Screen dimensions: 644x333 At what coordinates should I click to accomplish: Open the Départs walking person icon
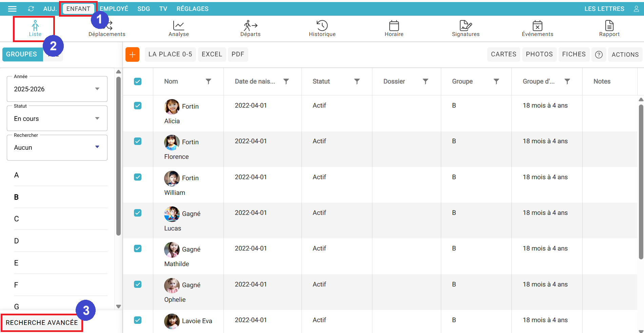250,25
